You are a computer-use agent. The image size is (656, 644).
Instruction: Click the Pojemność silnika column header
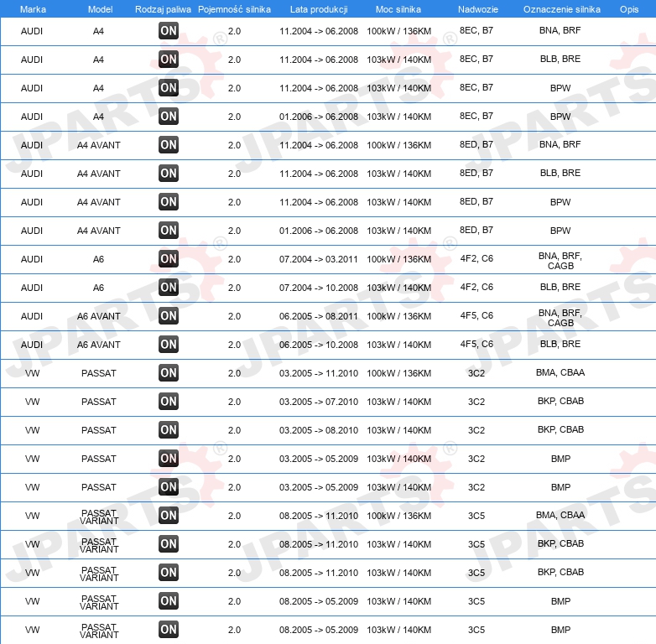(234, 9)
